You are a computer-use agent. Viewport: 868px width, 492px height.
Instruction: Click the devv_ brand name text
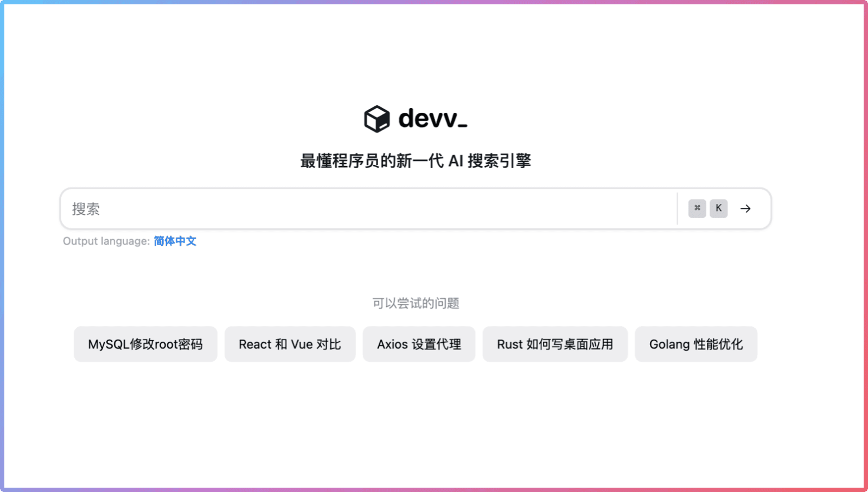[433, 118]
